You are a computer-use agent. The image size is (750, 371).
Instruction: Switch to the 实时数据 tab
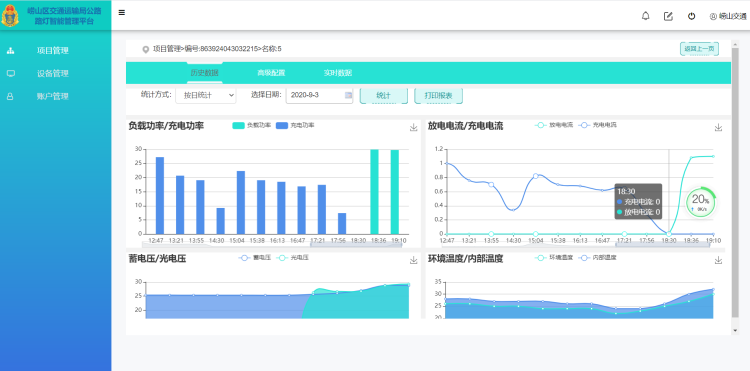pos(338,73)
